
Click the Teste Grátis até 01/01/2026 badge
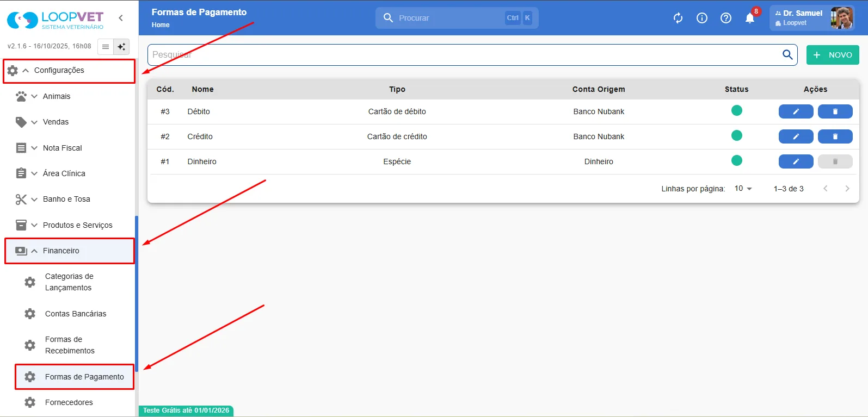click(x=186, y=410)
